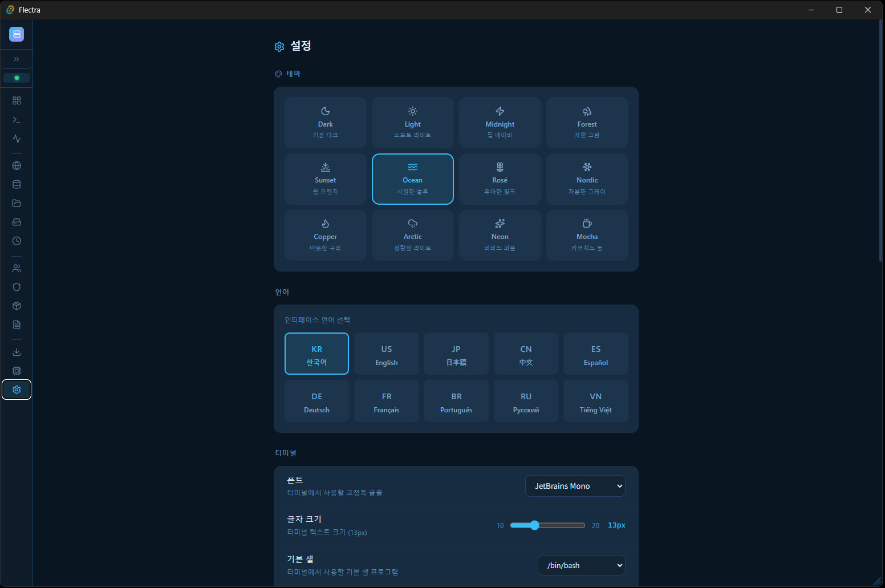Click the activity pulse monitor icon

[x=17, y=139]
